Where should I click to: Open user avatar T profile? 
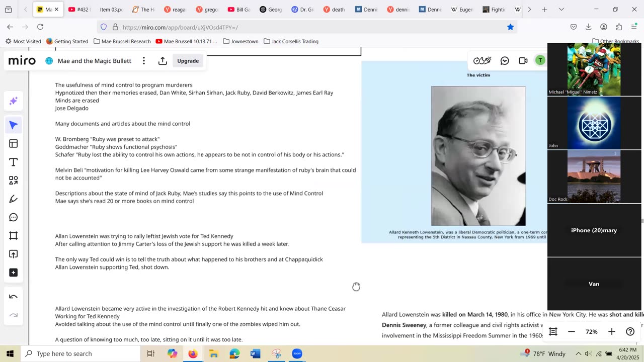pos(540,60)
